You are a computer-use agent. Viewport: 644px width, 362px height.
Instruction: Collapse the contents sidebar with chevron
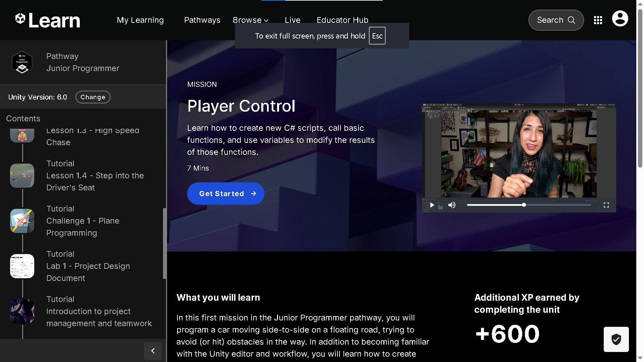(x=153, y=351)
